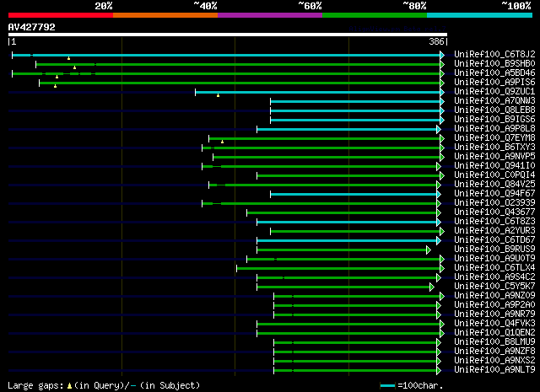Click the ~80% legend label
Screen dimensions: 540x392
414,6
